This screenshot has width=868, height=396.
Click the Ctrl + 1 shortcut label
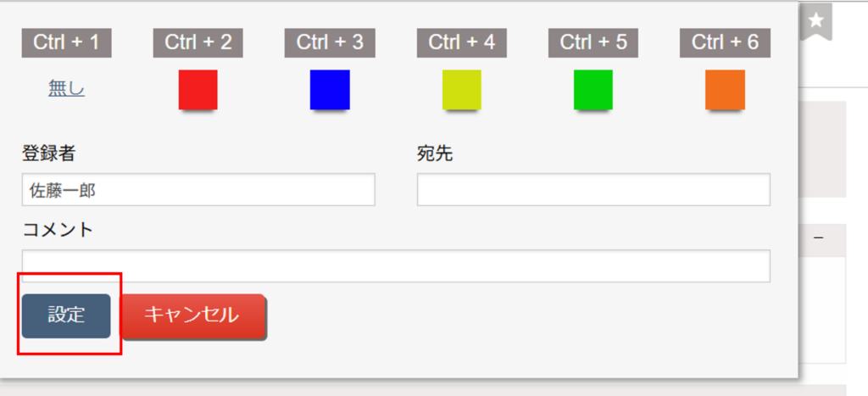pos(67,42)
